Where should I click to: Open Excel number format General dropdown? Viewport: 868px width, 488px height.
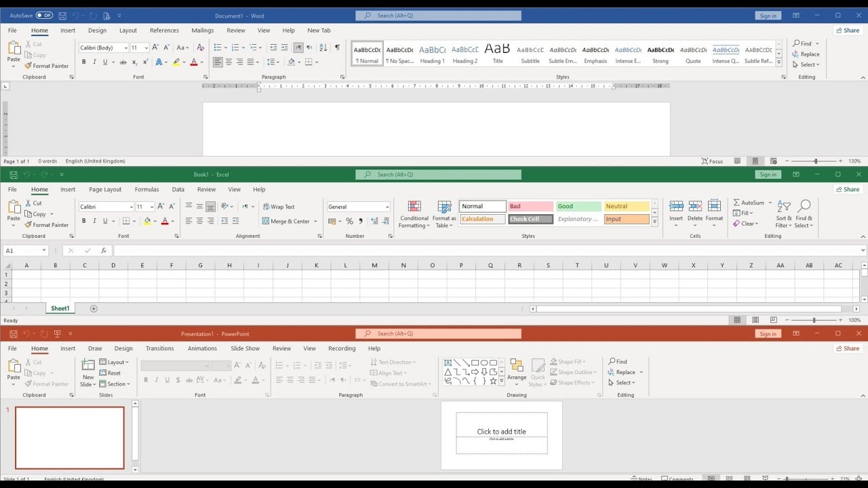pyautogui.click(x=387, y=207)
